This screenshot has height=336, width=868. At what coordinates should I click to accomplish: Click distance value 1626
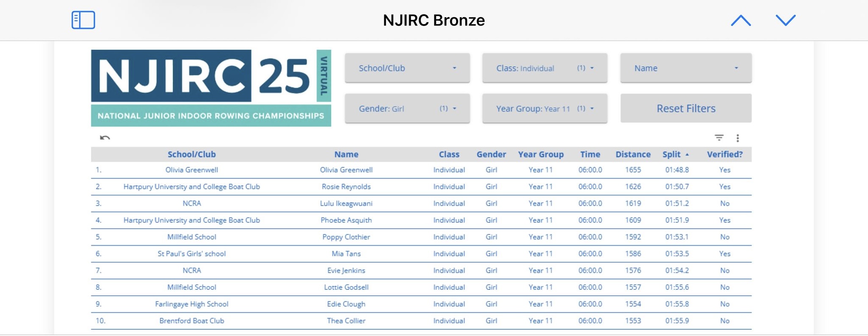[x=633, y=187]
